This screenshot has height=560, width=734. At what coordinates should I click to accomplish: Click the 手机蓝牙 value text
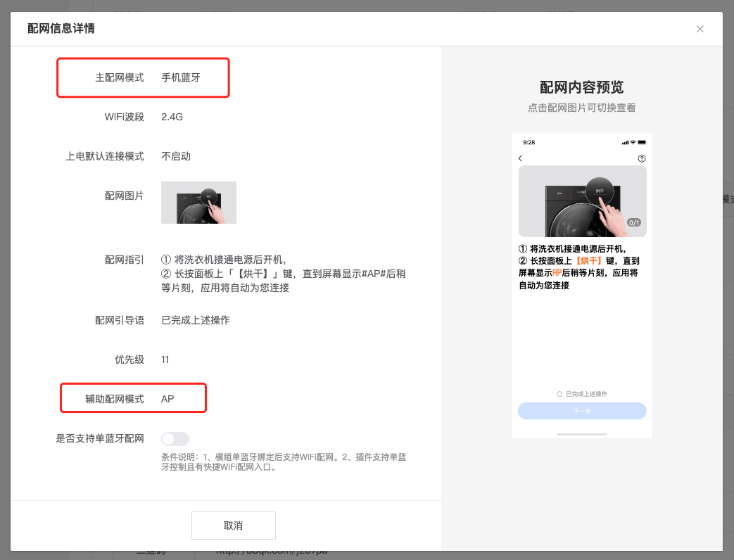(181, 77)
